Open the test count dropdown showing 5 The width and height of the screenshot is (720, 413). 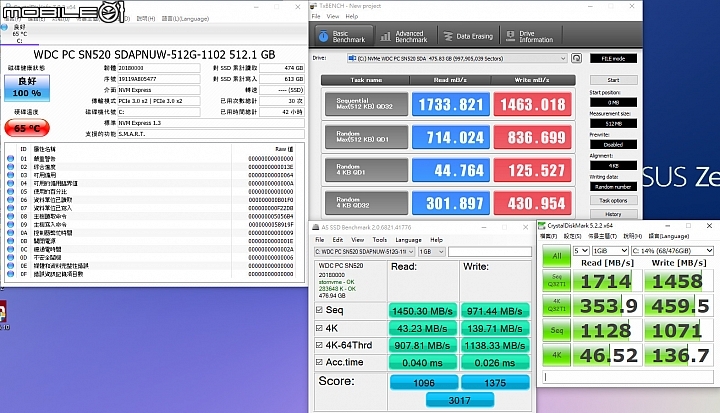click(581, 250)
